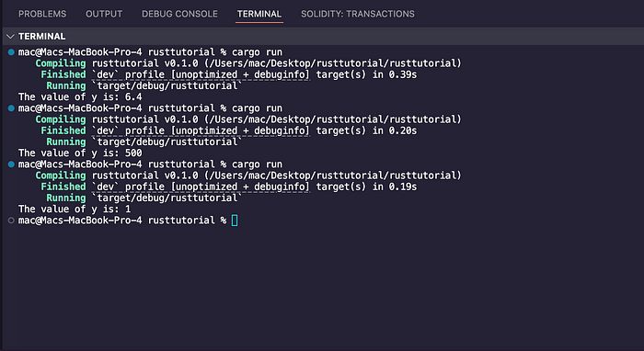Open the rusttutorial path link in third Compiling line
The width and height of the screenshot is (644, 351).
pyautogui.click(x=333, y=175)
